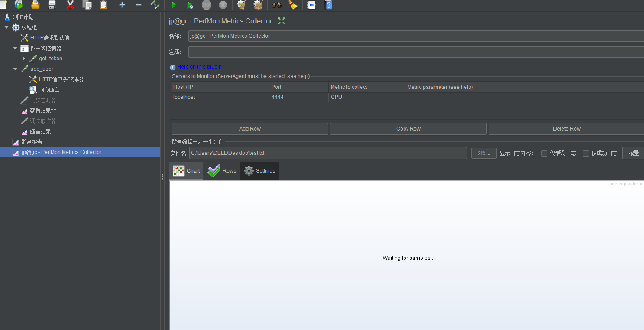Click the 注释 comment input field
Screen dimensions: 644x330
click(416, 52)
